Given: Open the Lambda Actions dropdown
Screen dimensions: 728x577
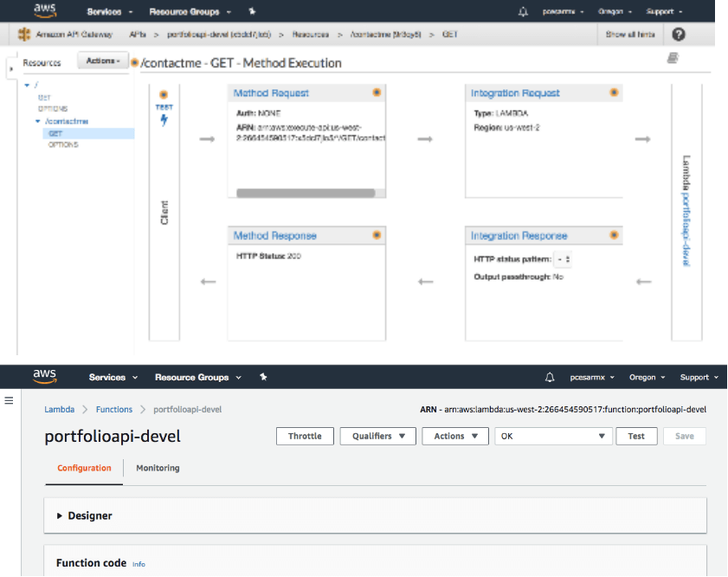Looking at the screenshot, I should pyautogui.click(x=455, y=437).
